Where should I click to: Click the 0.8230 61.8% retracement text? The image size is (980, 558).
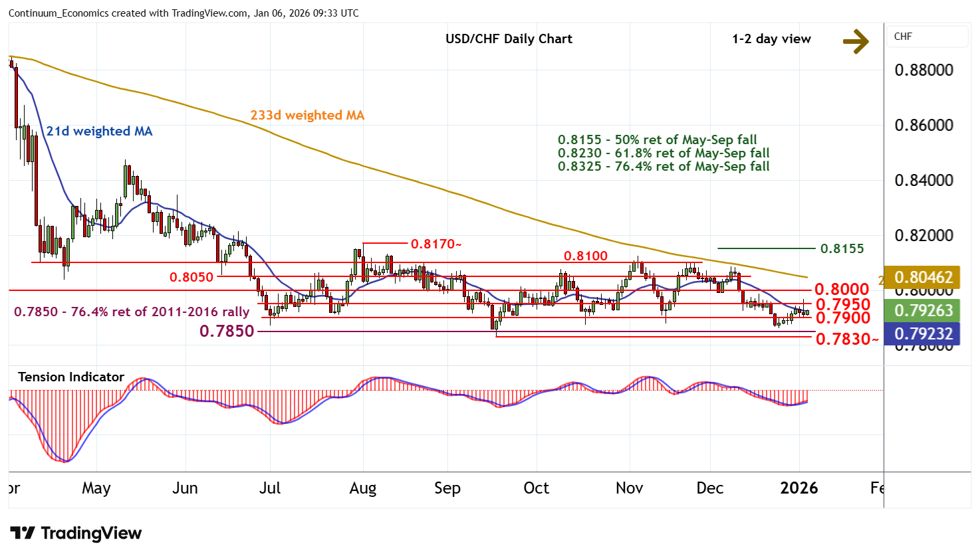(663, 153)
